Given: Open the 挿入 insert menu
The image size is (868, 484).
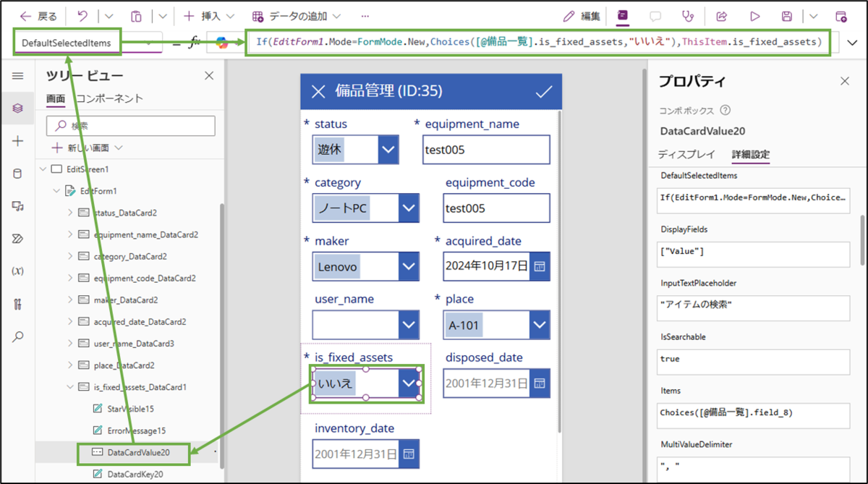Looking at the screenshot, I should pyautogui.click(x=208, y=16).
